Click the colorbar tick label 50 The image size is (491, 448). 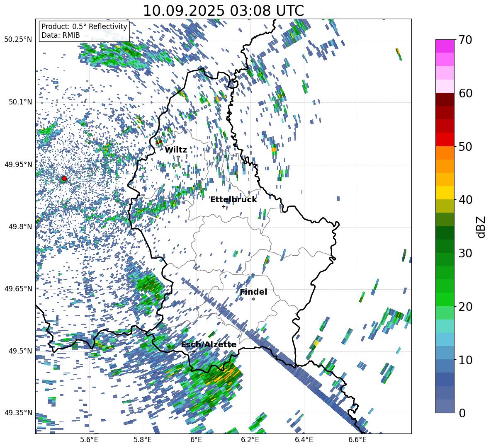[x=465, y=146]
